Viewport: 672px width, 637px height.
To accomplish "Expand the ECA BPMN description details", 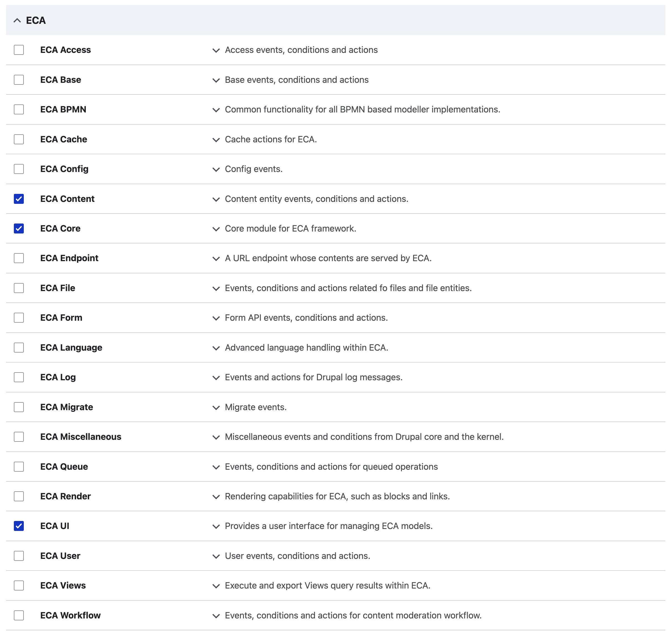I will tap(216, 110).
